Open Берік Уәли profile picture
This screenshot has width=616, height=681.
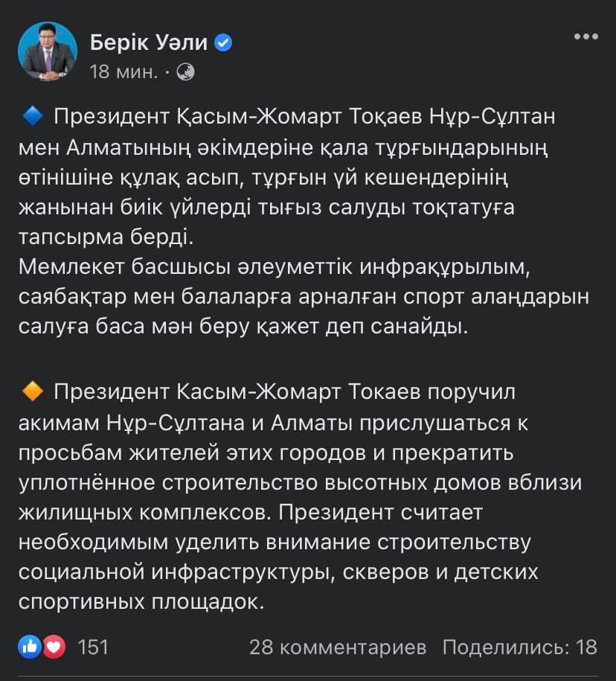(x=47, y=51)
